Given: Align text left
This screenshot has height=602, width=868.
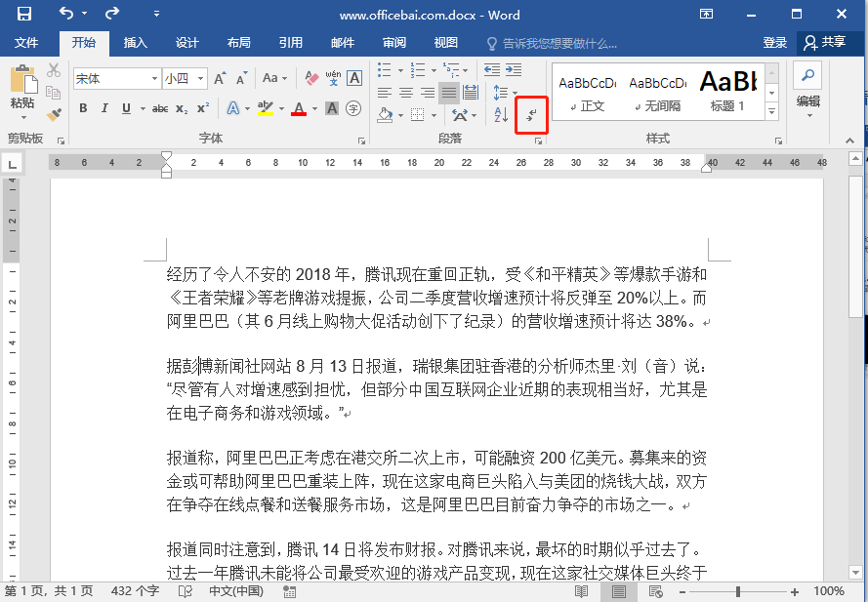Looking at the screenshot, I should [x=384, y=93].
